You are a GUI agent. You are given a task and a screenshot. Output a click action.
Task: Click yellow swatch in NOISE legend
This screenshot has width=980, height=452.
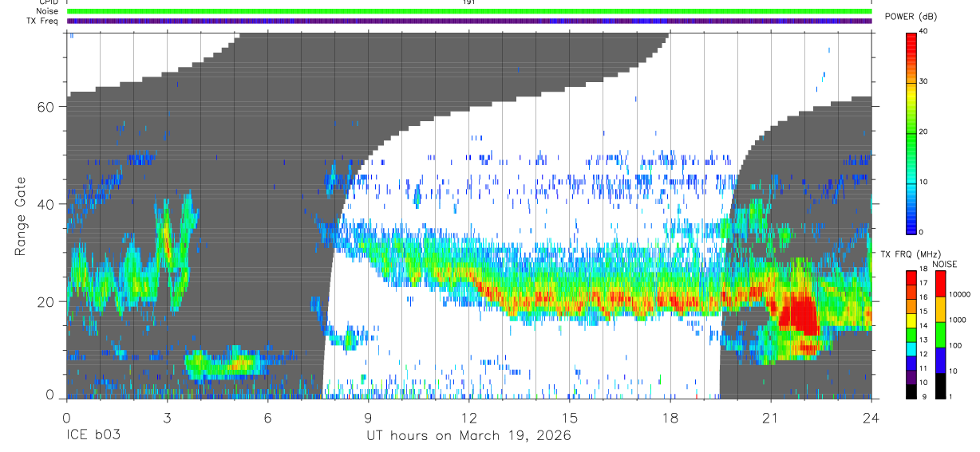pyautogui.click(x=940, y=309)
